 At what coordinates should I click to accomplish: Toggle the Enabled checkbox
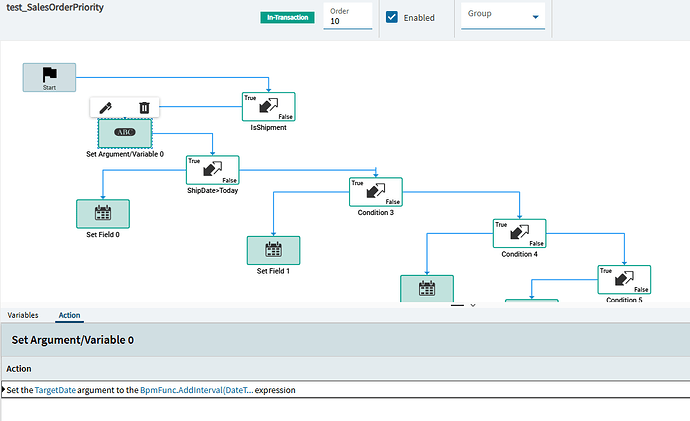point(392,17)
